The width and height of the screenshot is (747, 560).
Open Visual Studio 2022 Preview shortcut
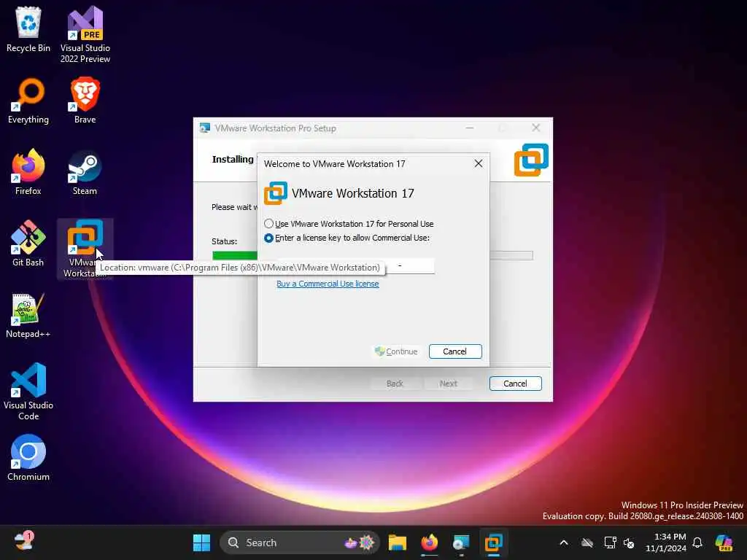[x=85, y=34]
